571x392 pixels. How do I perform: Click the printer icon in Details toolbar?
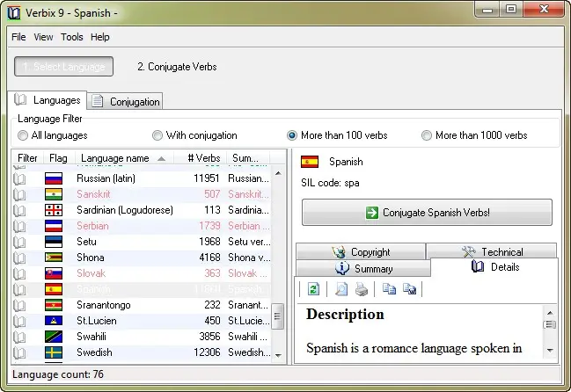point(362,289)
